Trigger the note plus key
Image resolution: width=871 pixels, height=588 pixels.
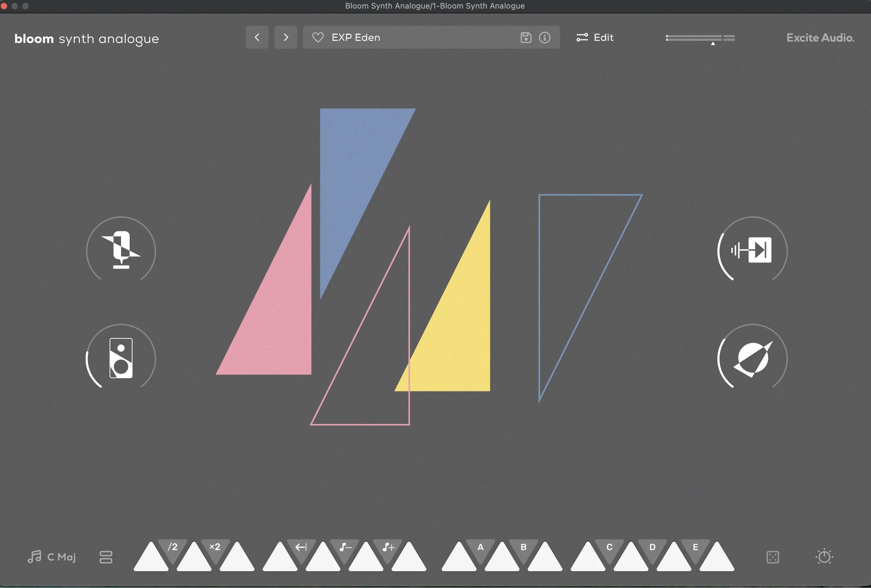pos(388,549)
